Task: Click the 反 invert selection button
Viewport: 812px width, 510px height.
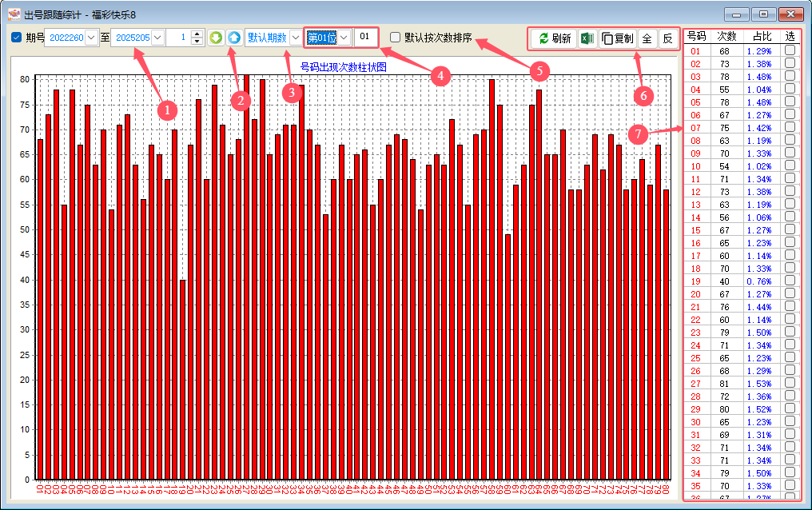Action: [667, 38]
